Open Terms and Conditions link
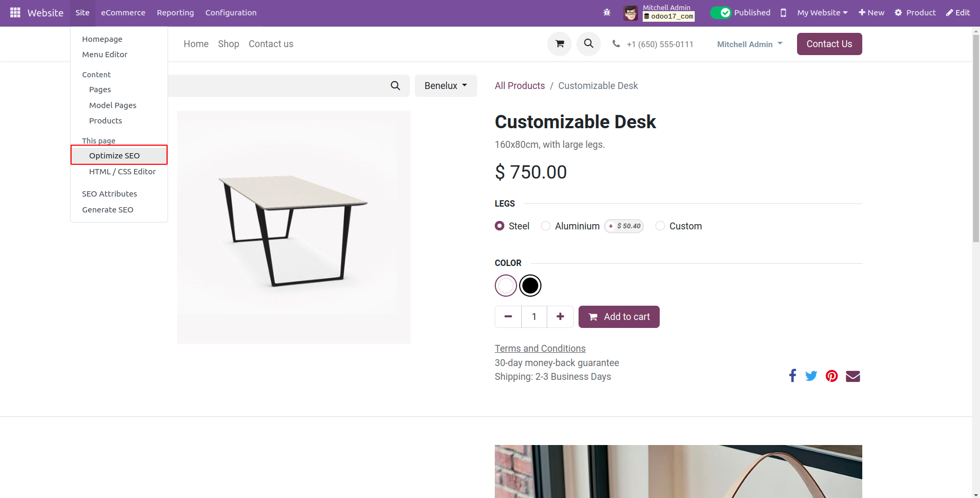 point(540,349)
